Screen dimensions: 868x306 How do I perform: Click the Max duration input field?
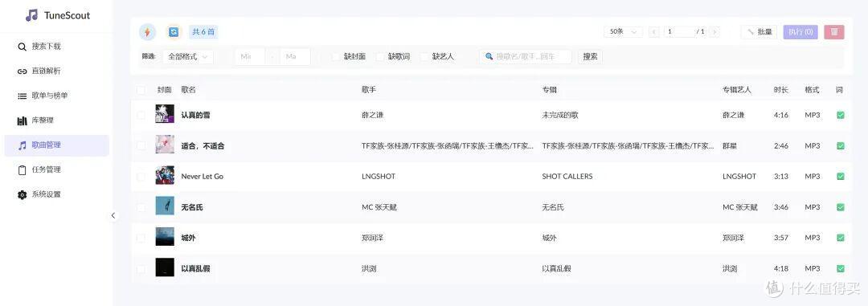[x=294, y=56]
